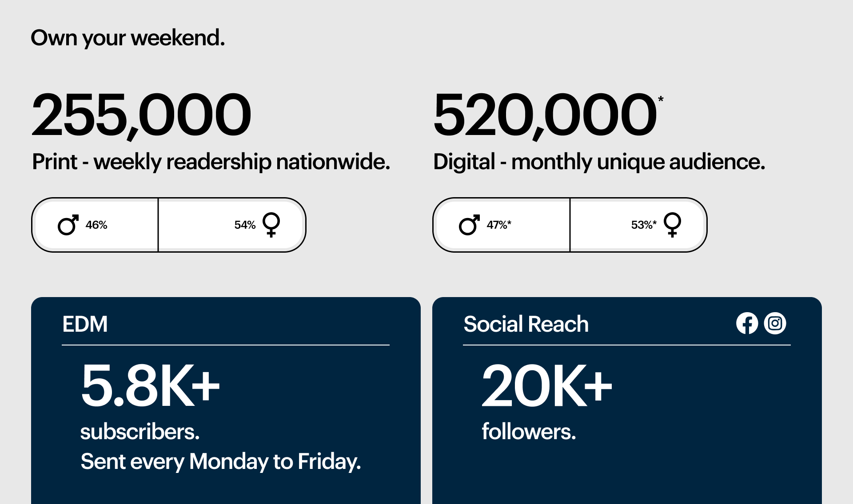Click the 5.8K+ subscribers figure
The width and height of the screenshot is (853, 504).
[150, 385]
